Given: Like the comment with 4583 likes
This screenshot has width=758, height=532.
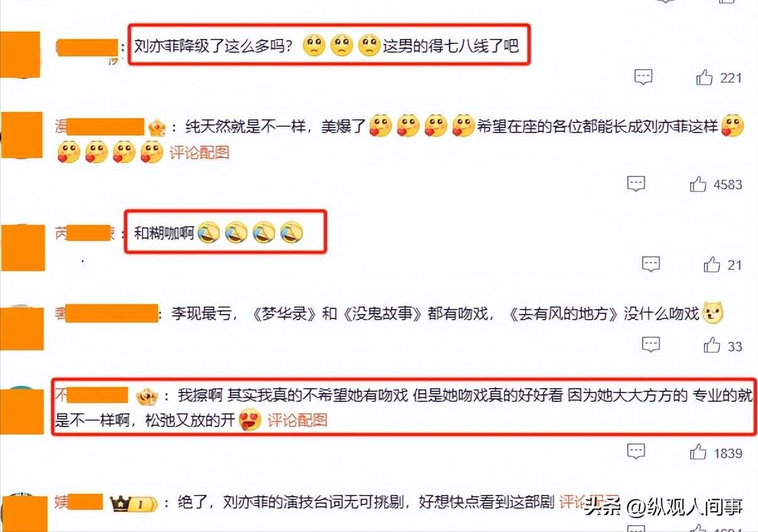Looking at the screenshot, I should point(698,184).
